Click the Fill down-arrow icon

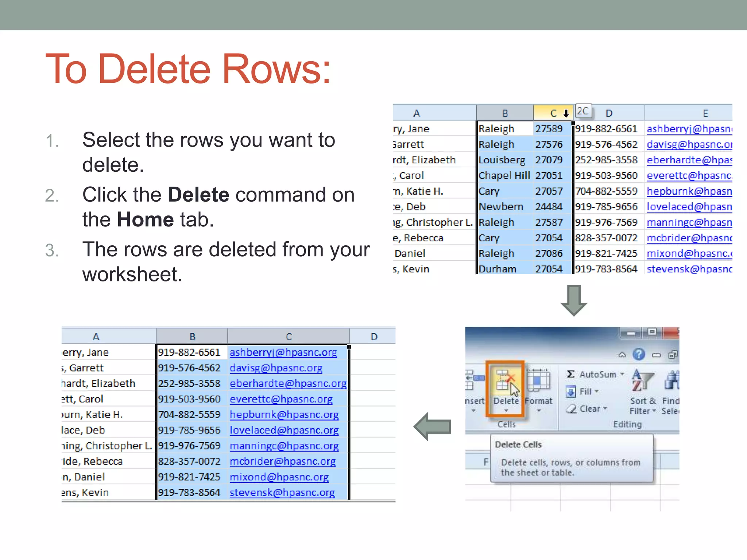point(571,392)
